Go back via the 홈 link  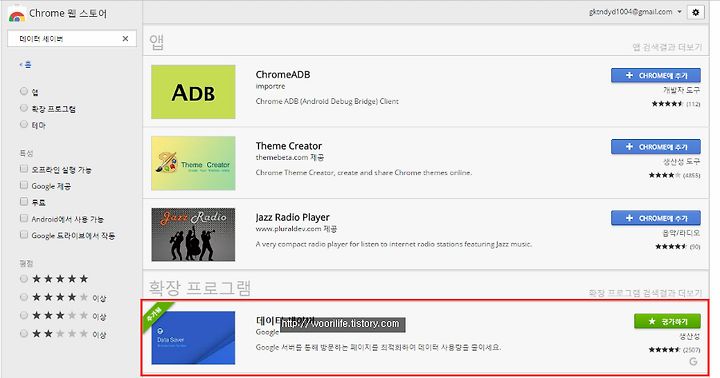point(25,65)
